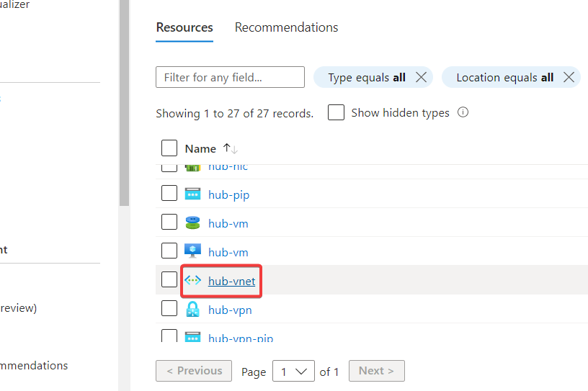Open the hub-vnet resource link
588x391 pixels.
[x=231, y=282]
